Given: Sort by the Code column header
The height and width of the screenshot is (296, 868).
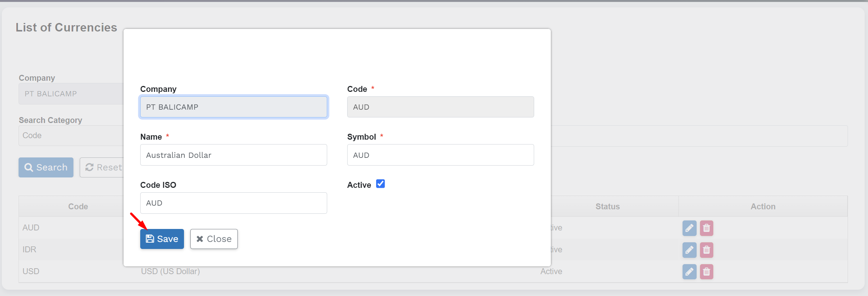Looking at the screenshot, I should pyautogui.click(x=78, y=207).
